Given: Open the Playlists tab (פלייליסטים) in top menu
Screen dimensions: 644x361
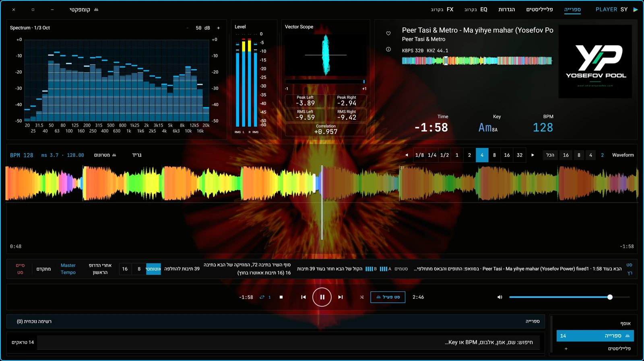Looking at the screenshot, I should point(539,10).
